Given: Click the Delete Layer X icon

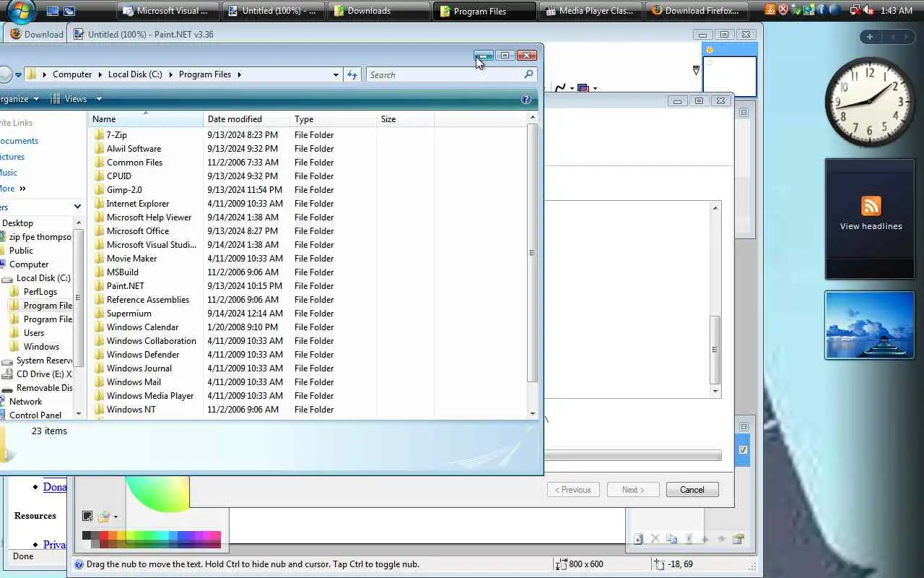Looking at the screenshot, I should [655, 539].
